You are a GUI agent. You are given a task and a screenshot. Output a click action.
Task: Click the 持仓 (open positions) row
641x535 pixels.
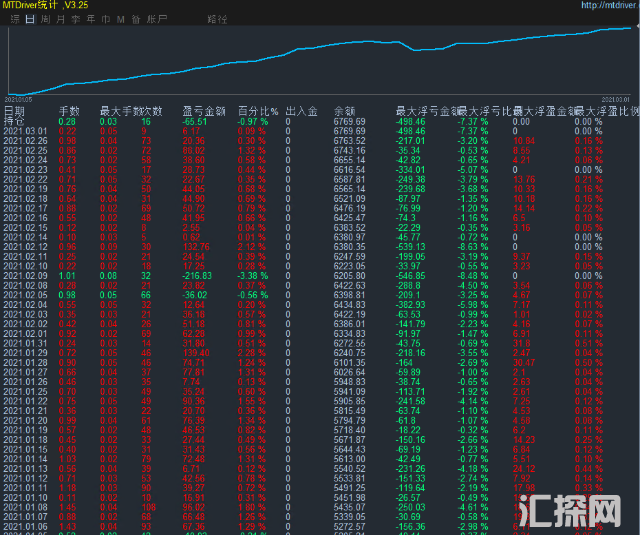[14, 121]
